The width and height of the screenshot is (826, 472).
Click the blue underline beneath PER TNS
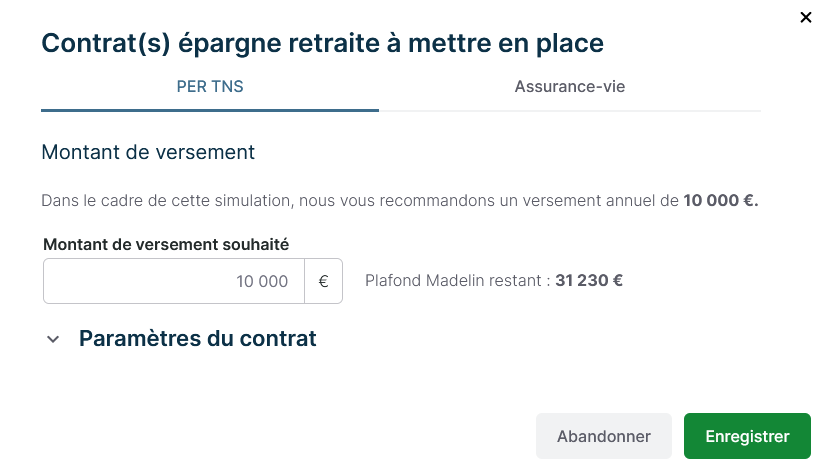210,109
